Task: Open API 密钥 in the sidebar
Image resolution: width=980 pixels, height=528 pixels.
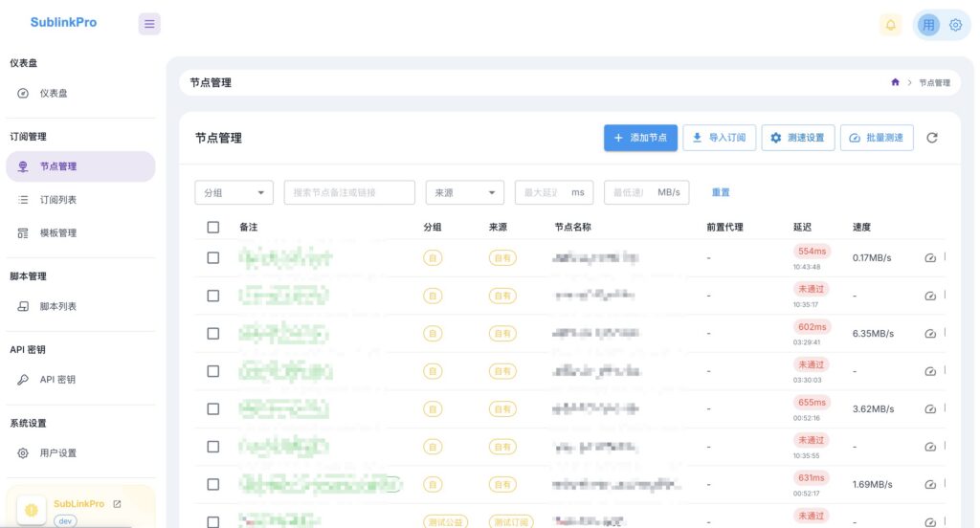Action: [x=80, y=380]
